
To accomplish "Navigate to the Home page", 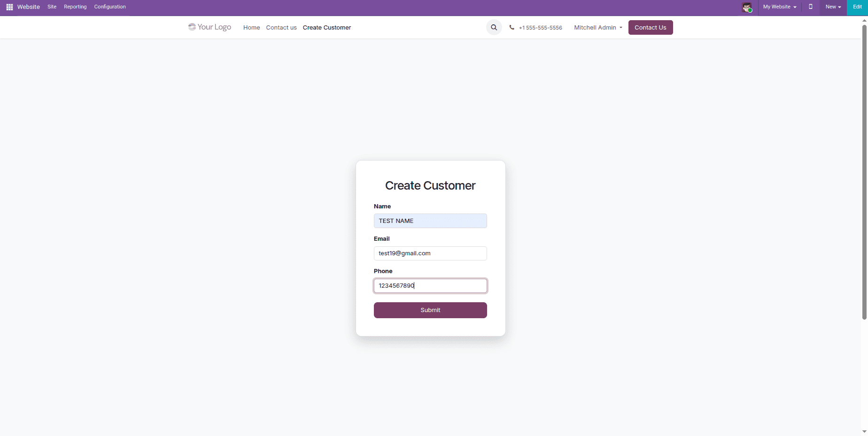I will tap(251, 27).
